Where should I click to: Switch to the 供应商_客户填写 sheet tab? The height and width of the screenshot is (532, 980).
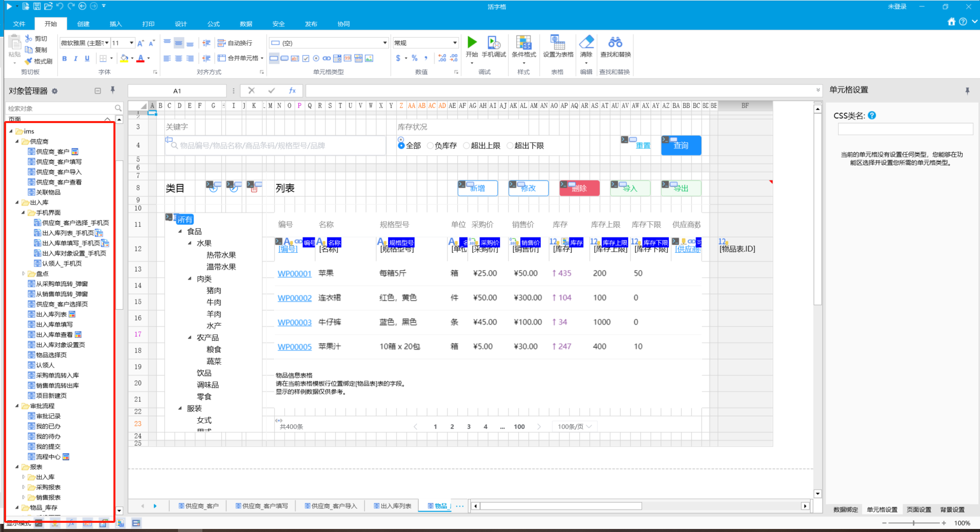pos(261,506)
